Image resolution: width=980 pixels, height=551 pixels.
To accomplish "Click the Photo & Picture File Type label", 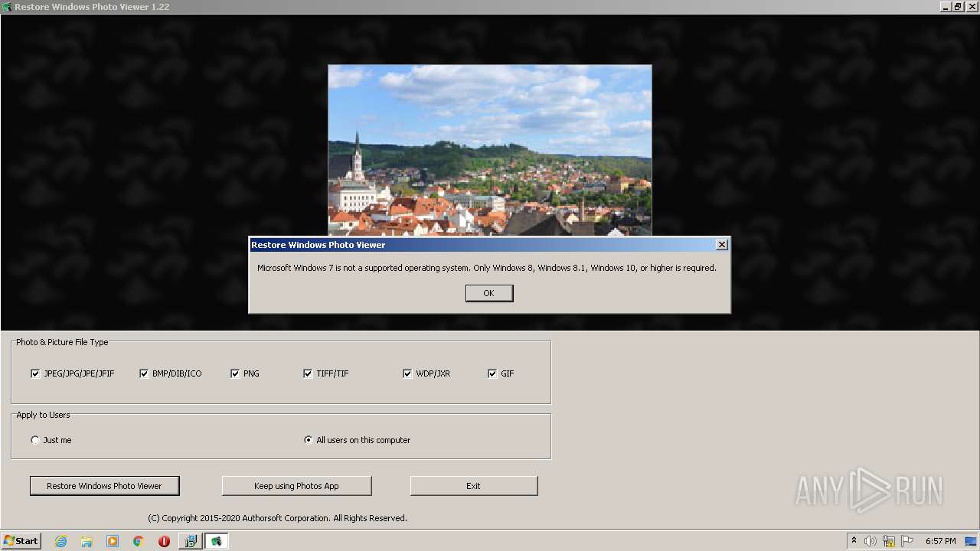I will (x=62, y=342).
